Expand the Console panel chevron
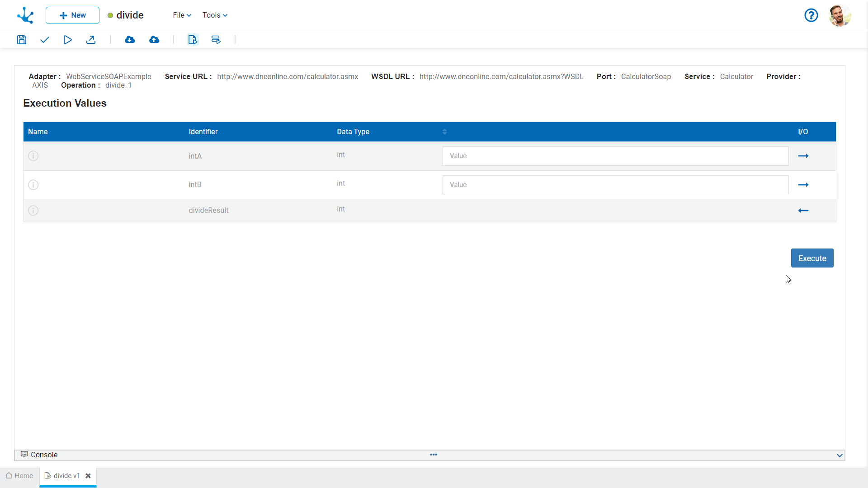The width and height of the screenshot is (868, 488). [x=840, y=455]
